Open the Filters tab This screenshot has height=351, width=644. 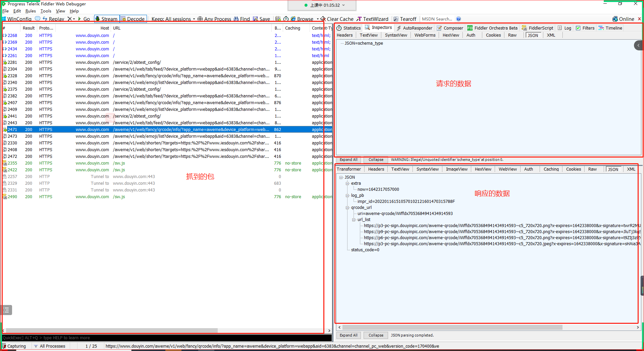(585, 28)
